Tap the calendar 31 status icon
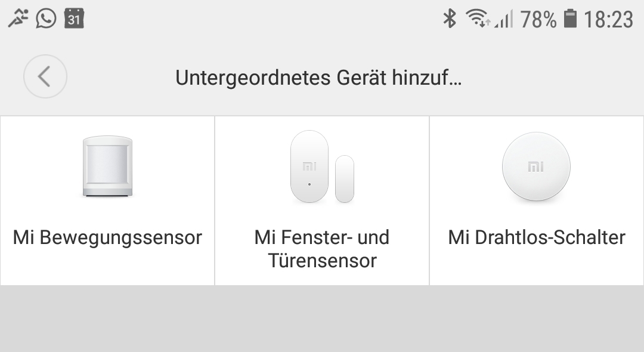 (x=74, y=18)
